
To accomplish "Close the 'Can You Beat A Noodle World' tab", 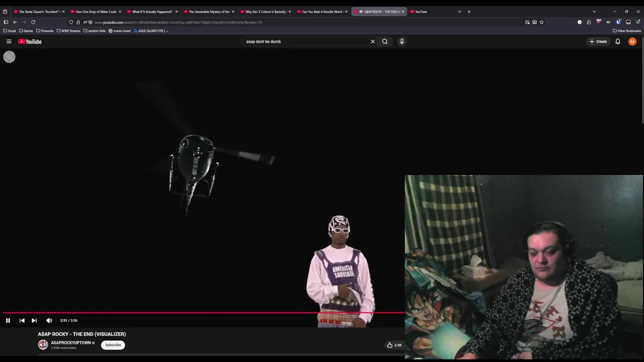I will point(346,12).
